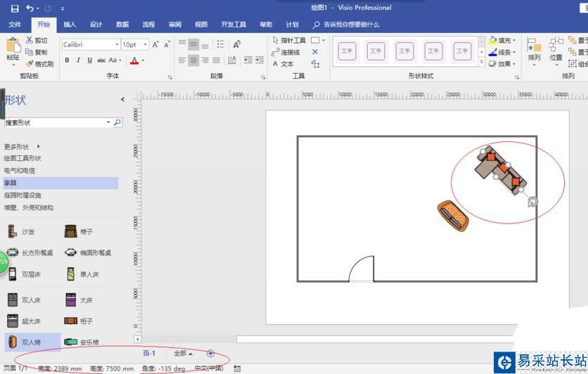Open the 页-1 page tab
This screenshot has width=588, height=374.
pyautogui.click(x=149, y=353)
